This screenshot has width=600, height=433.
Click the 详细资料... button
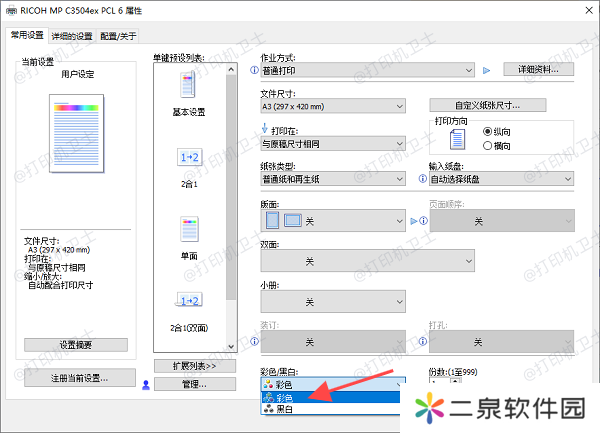pyautogui.click(x=538, y=69)
